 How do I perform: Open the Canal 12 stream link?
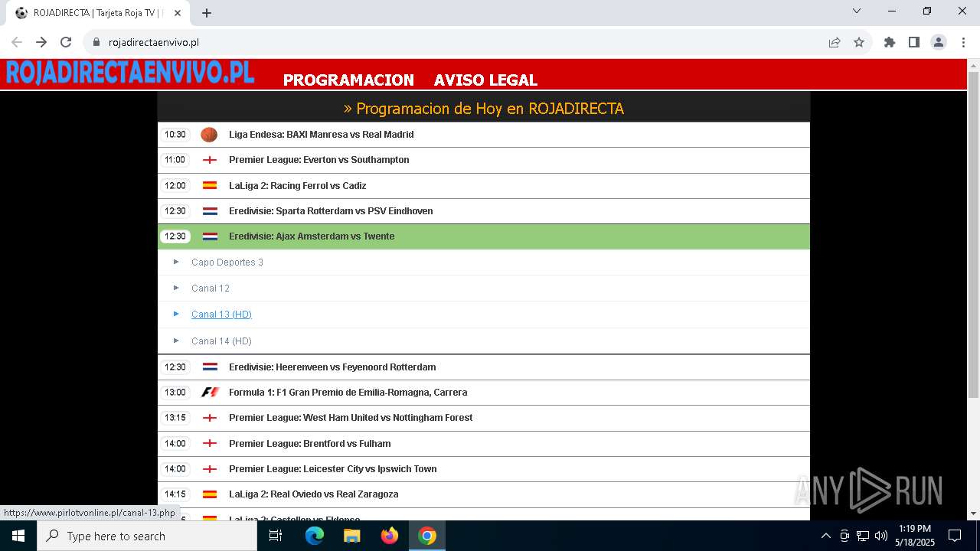(x=211, y=289)
